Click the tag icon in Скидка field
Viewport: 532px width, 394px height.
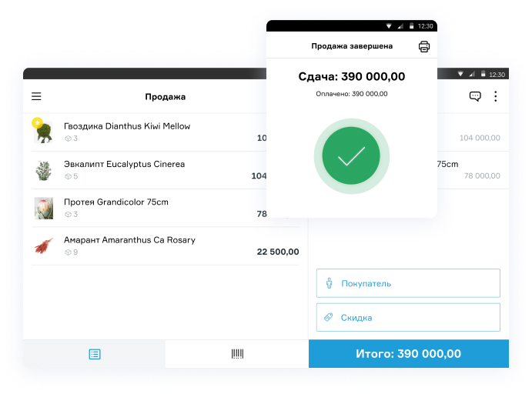[x=329, y=317]
